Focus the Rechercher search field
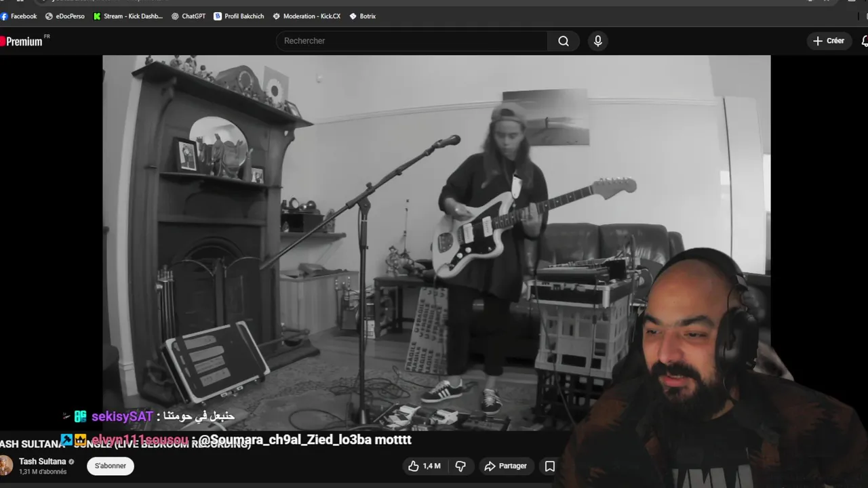The width and height of the screenshot is (868, 488). click(x=412, y=41)
